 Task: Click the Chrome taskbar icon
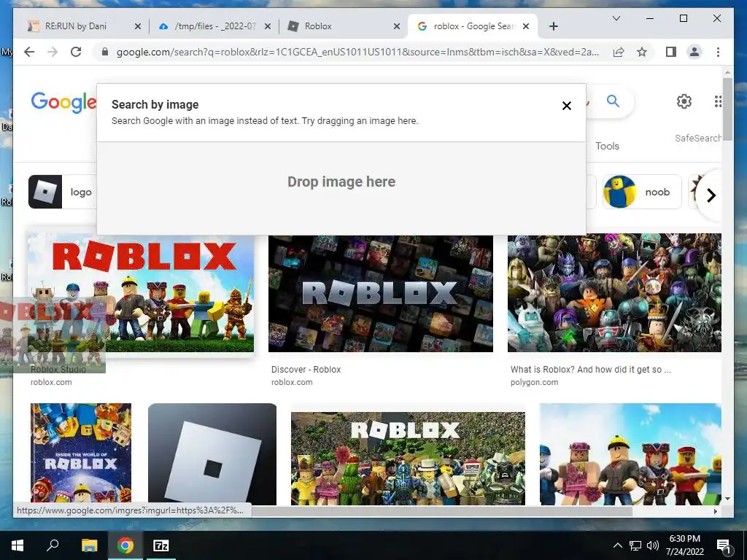125,545
